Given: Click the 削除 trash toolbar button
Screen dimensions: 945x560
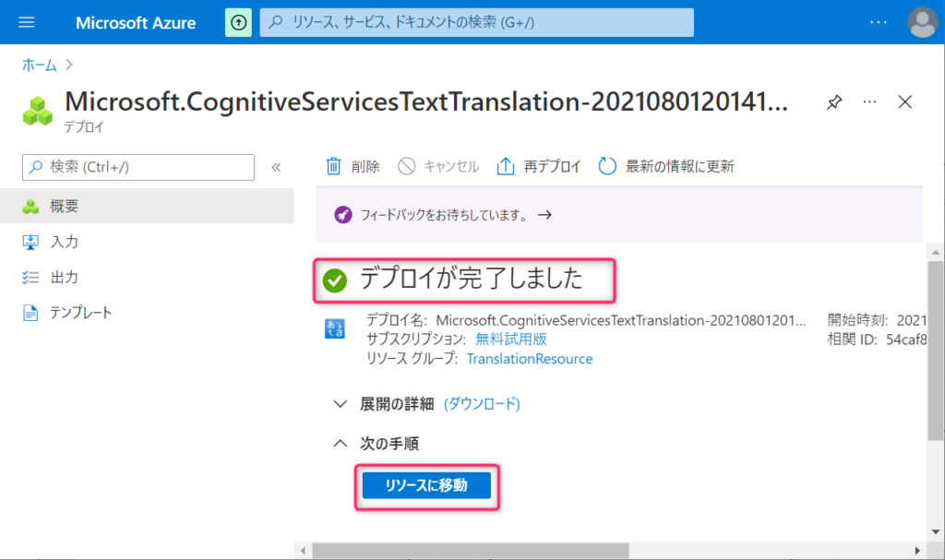Looking at the screenshot, I should 353,166.
